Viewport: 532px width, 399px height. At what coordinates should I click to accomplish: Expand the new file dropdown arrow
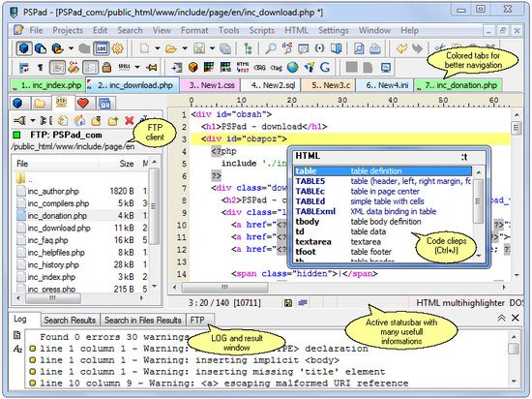[158, 48]
